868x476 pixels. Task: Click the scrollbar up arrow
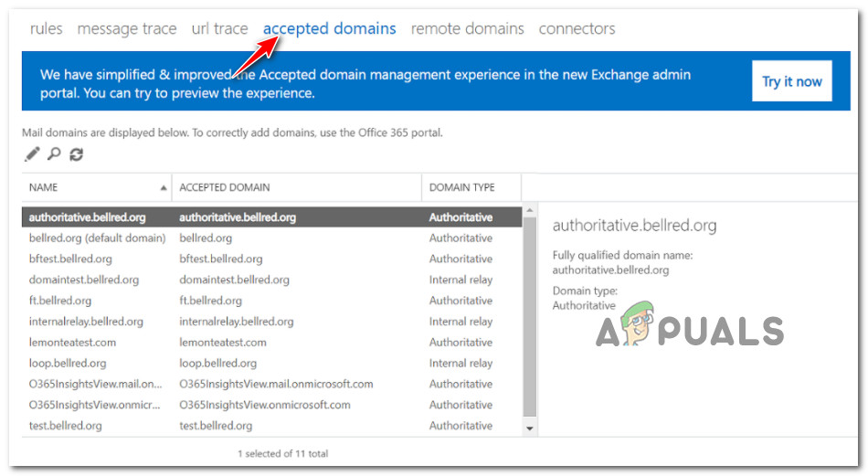pyautogui.click(x=529, y=213)
